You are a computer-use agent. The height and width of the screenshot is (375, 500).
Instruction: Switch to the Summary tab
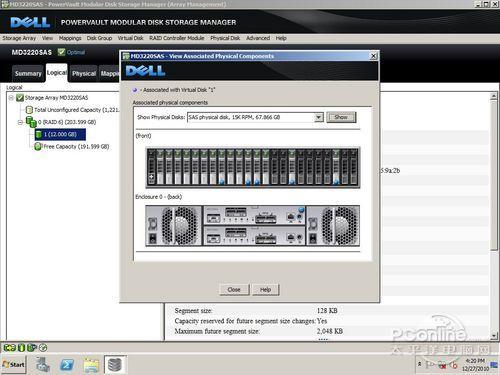28,74
